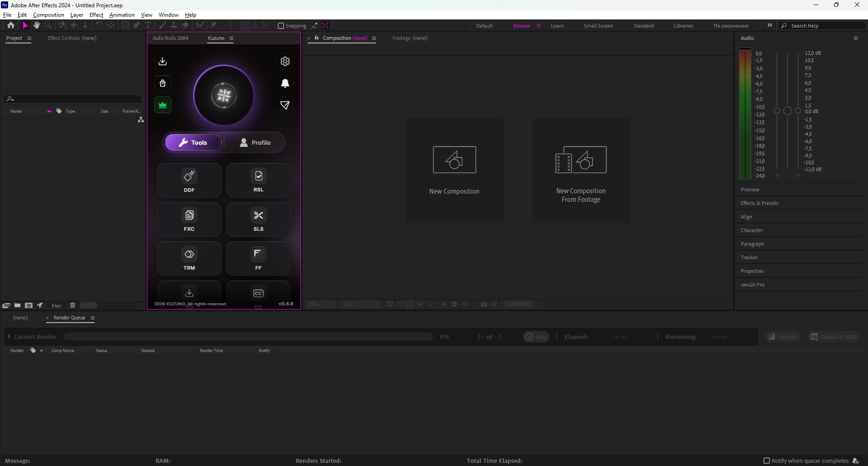Image resolution: width=868 pixels, height=466 pixels.
Task: Open the SLS scissors tool
Action: click(x=258, y=219)
